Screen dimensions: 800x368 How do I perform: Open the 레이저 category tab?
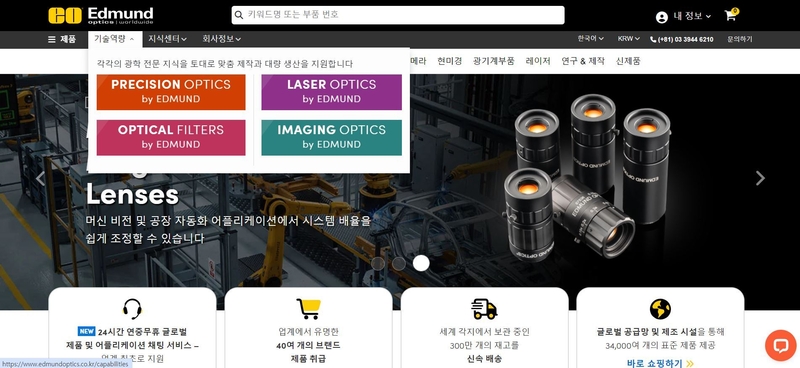coord(538,61)
